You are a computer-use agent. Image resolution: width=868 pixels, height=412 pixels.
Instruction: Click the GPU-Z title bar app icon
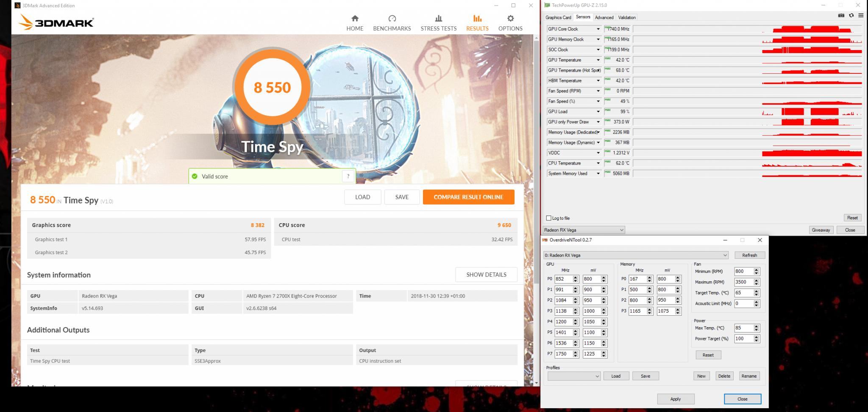click(547, 5)
